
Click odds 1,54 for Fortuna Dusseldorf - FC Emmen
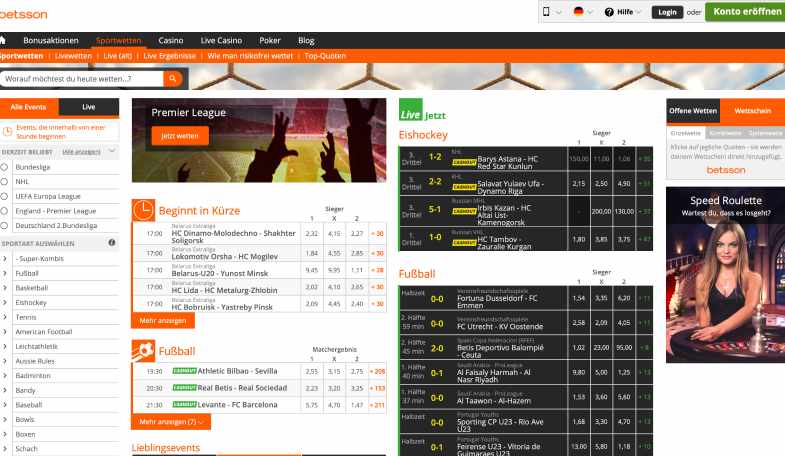pyautogui.click(x=579, y=298)
